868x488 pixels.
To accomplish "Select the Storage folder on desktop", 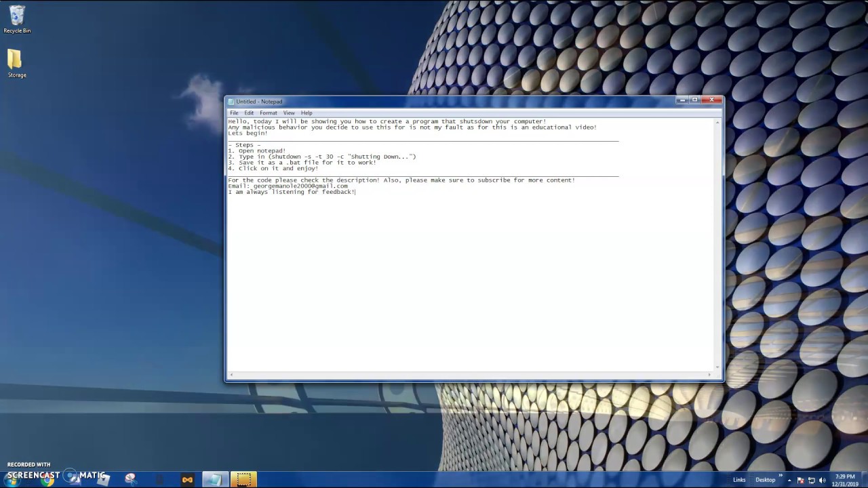I will point(16,64).
